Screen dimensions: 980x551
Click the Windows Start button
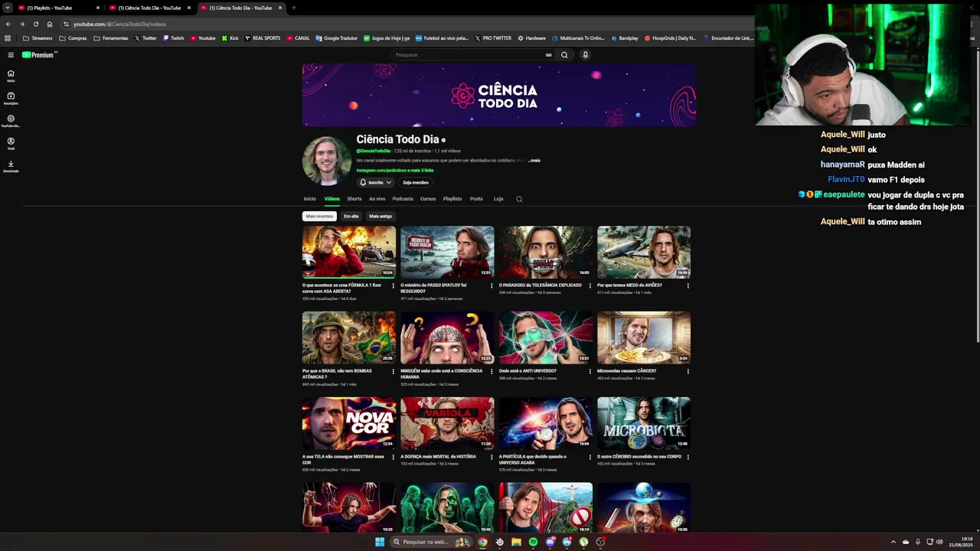coord(380,542)
